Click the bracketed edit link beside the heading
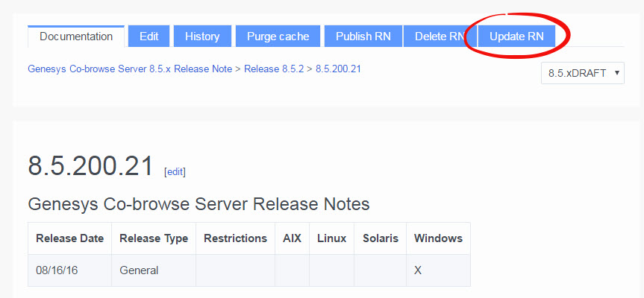This screenshot has height=298, width=644. point(175,171)
